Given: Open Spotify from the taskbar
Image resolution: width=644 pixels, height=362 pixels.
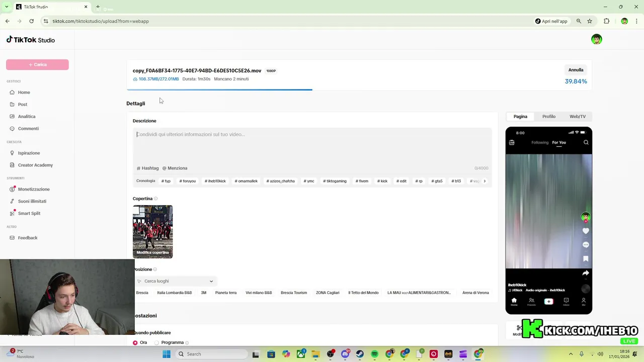Looking at the screenshot, I should click(374, 354).
